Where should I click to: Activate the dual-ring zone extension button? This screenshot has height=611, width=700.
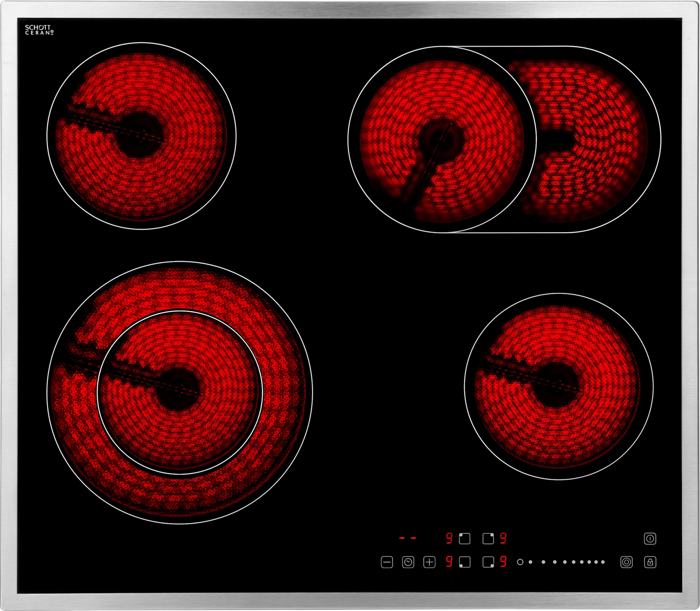point(626,562)
